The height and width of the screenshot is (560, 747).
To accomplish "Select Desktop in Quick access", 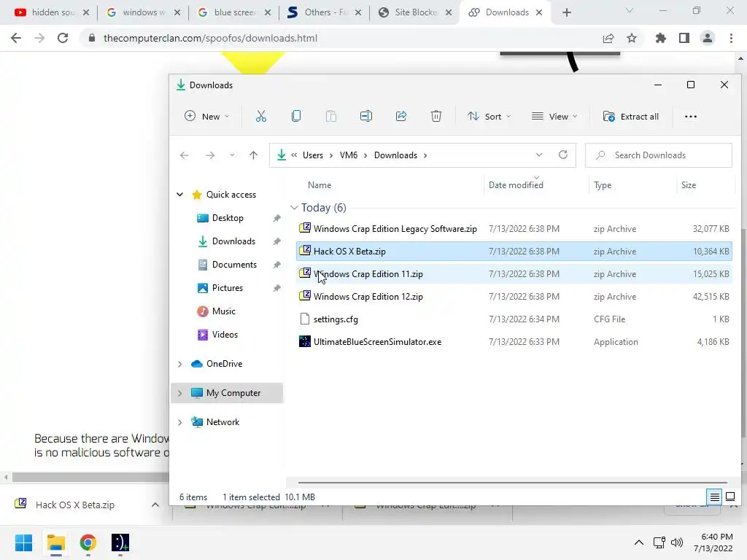I will pyautogui.click(x=228, y=217).
